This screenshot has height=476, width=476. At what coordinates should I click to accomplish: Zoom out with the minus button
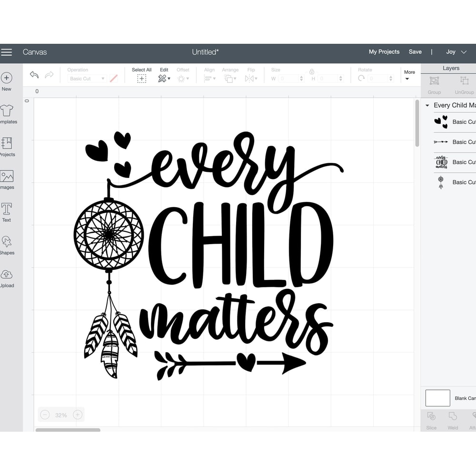(45, 415)
